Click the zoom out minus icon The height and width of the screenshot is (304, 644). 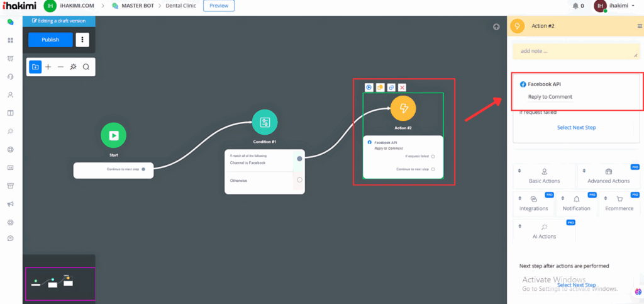coord(60,67)
